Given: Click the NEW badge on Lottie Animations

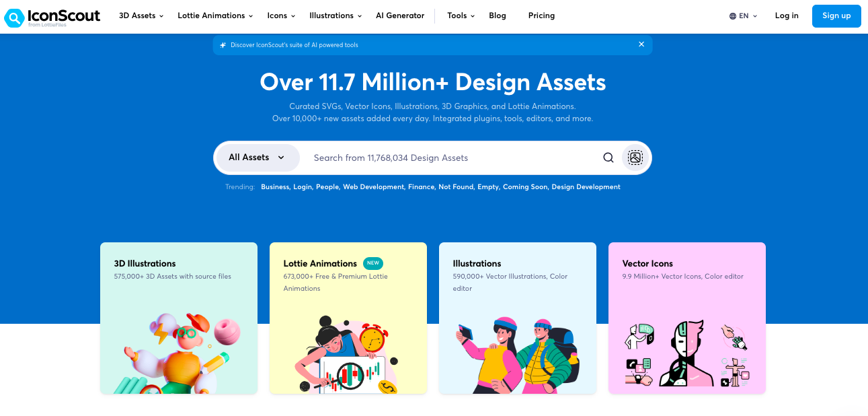Looking at the screenshot, I should (x=373, y=263).
